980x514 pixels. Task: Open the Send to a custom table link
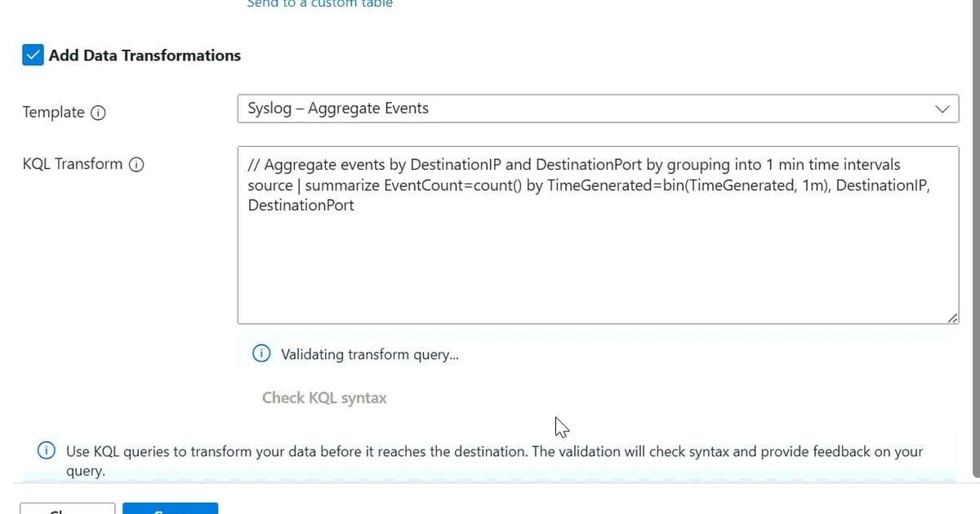[x=319, y=4]
